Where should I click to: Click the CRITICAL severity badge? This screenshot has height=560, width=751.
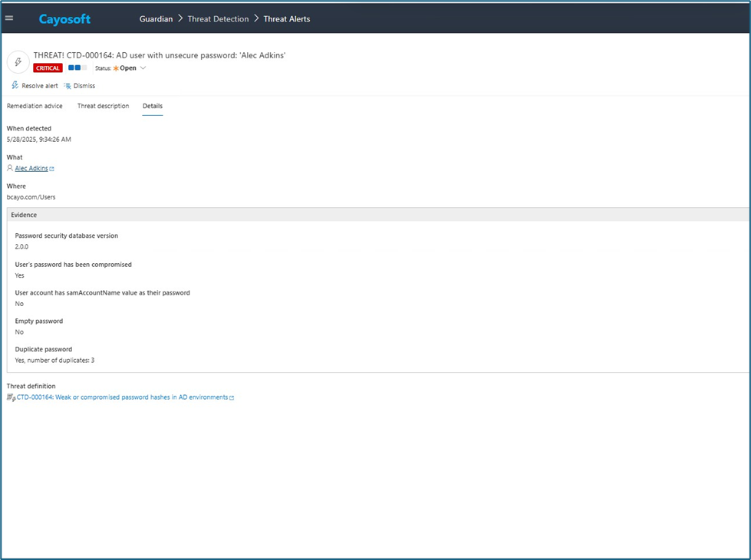(x=48, y=68)
